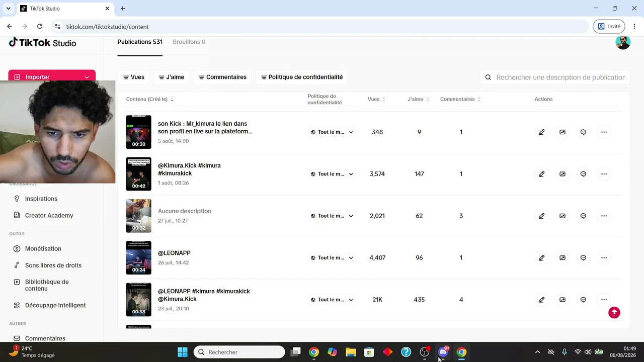Open comments for the 26 juil. post
This screenshot has width=644, height=362.
click(x=583, y=258)
